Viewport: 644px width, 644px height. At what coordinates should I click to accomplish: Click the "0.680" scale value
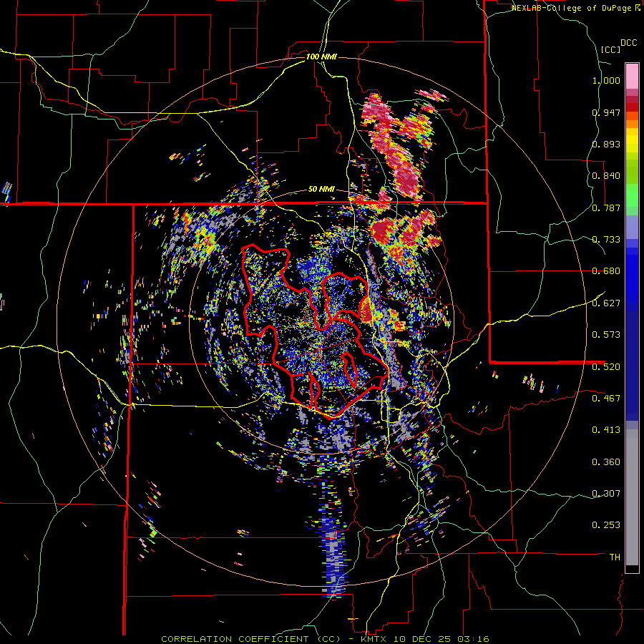pyautogui.click(x=606, y=271)
